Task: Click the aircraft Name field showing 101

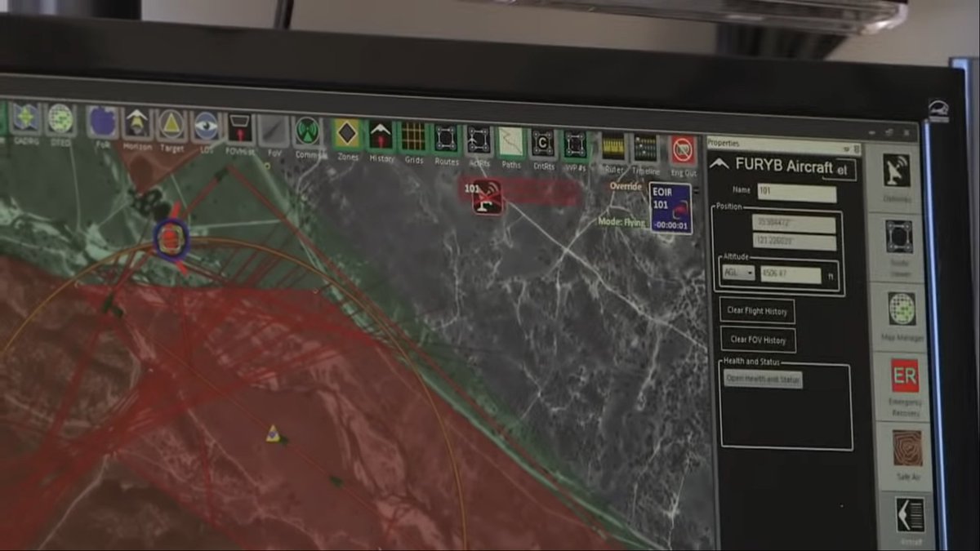Action: click(x=796, y=193)
